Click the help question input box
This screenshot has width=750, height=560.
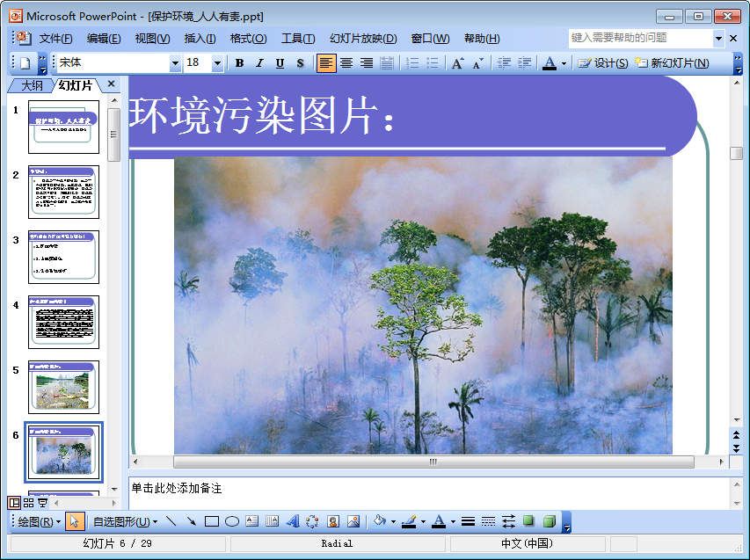point(641,39)
